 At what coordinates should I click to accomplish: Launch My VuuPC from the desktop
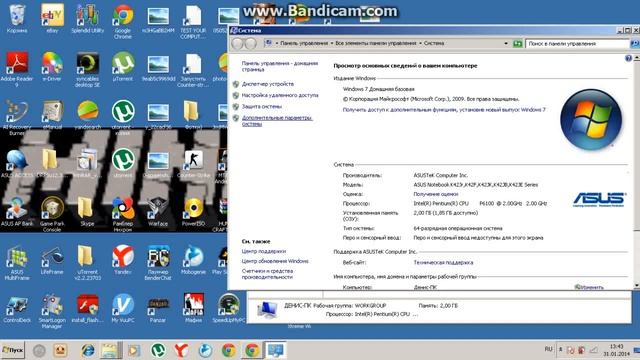tap(123, 308)
